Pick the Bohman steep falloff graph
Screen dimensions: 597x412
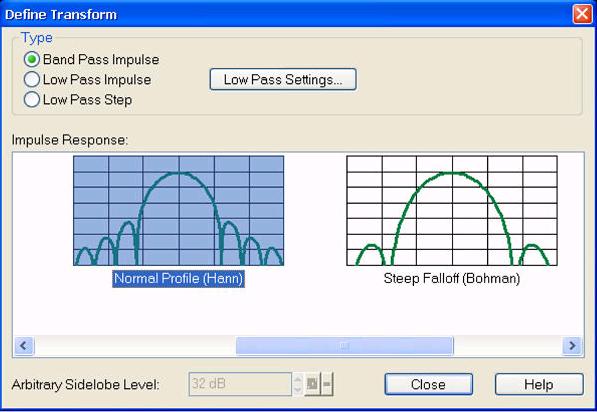point(452,211)
